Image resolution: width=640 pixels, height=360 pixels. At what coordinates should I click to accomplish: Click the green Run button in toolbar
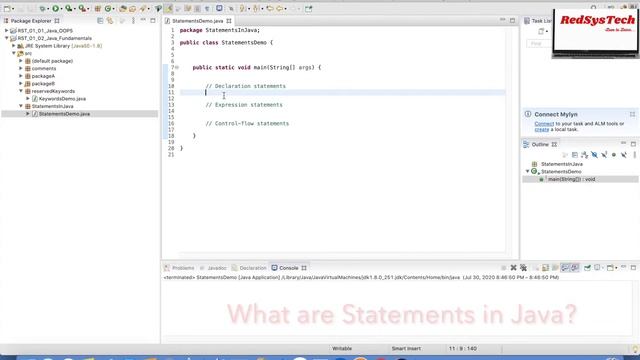tap(56, 9)
